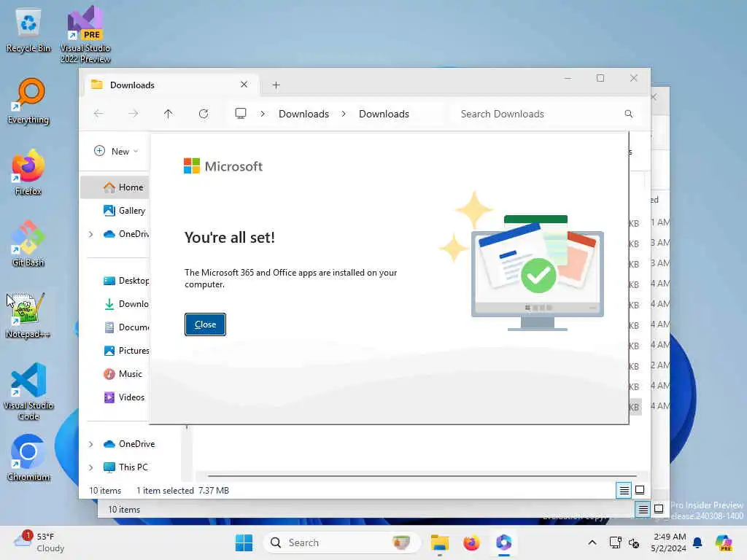Open Documents quick access folder

(125, 327)
